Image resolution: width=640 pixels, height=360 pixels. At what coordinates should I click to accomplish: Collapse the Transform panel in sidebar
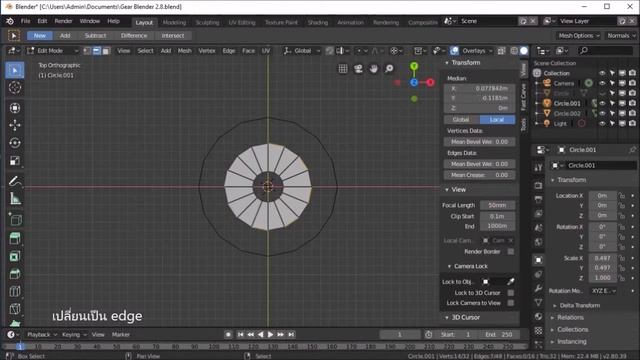[x=447, y=62]
